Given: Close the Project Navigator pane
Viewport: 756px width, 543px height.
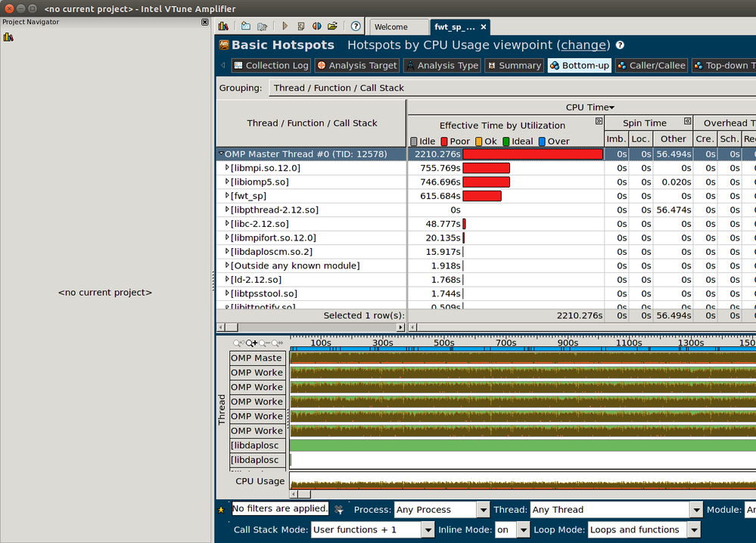Looking at the screenshot, I should [x=205, y=22].
